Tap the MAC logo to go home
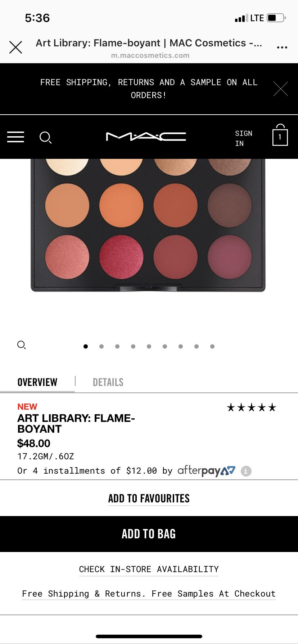 (x=146, y=137)
